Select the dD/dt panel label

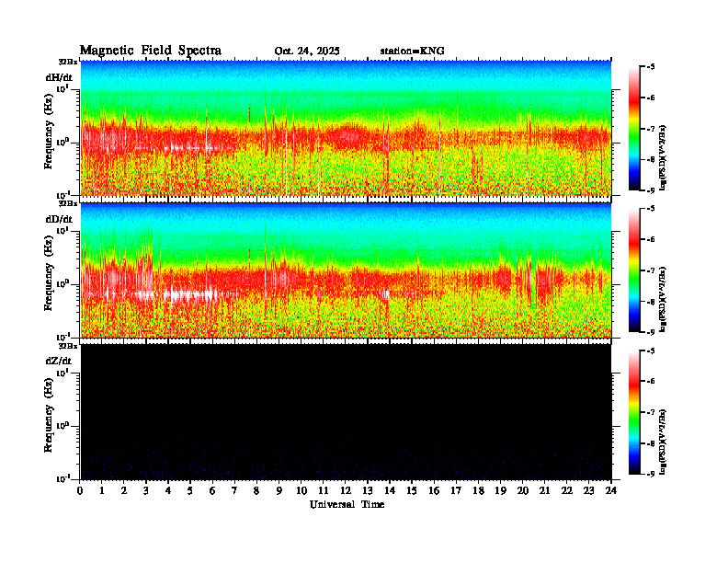point(59,219)
